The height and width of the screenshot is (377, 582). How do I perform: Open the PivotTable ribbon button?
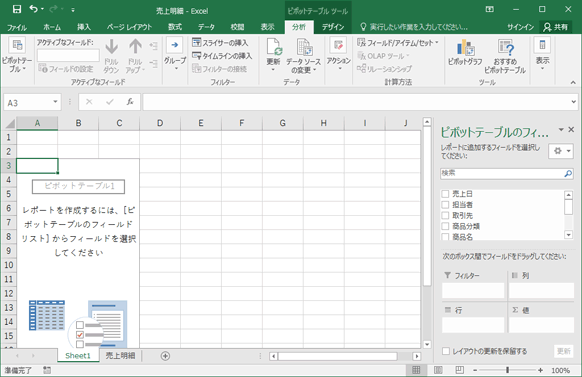tap(17, 55)
